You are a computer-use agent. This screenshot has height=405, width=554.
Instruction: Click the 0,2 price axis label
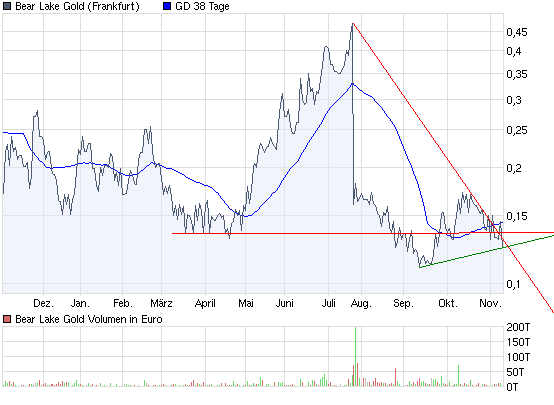[513, 168]
